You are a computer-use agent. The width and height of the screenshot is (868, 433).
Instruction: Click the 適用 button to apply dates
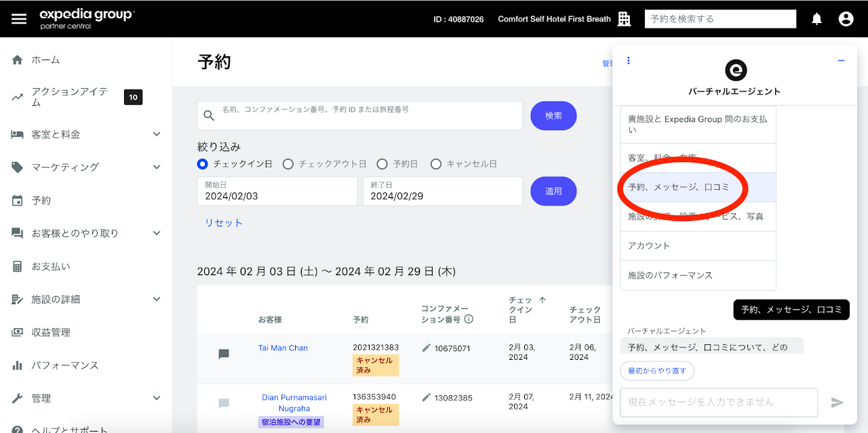click(x=553, y=191)
